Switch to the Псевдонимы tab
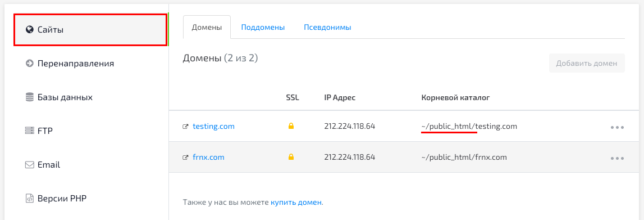This screenshot has height=220, width=644. click(x=327, y=28)
